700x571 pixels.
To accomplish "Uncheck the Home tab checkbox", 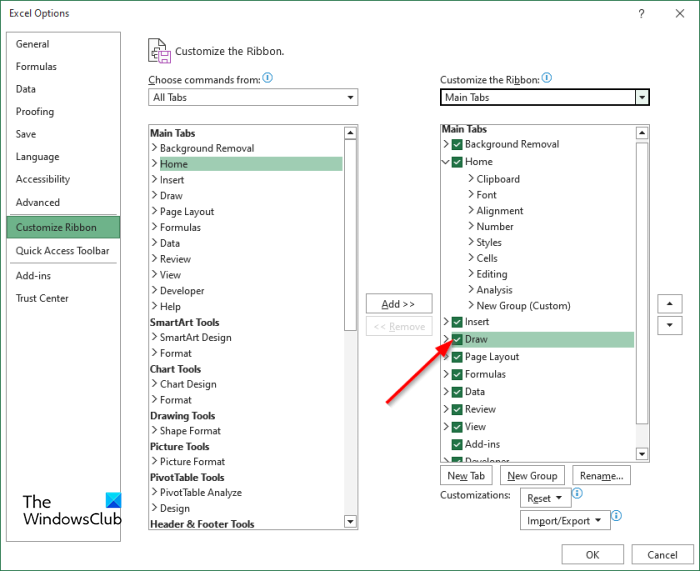I will (x=457, y=162).
